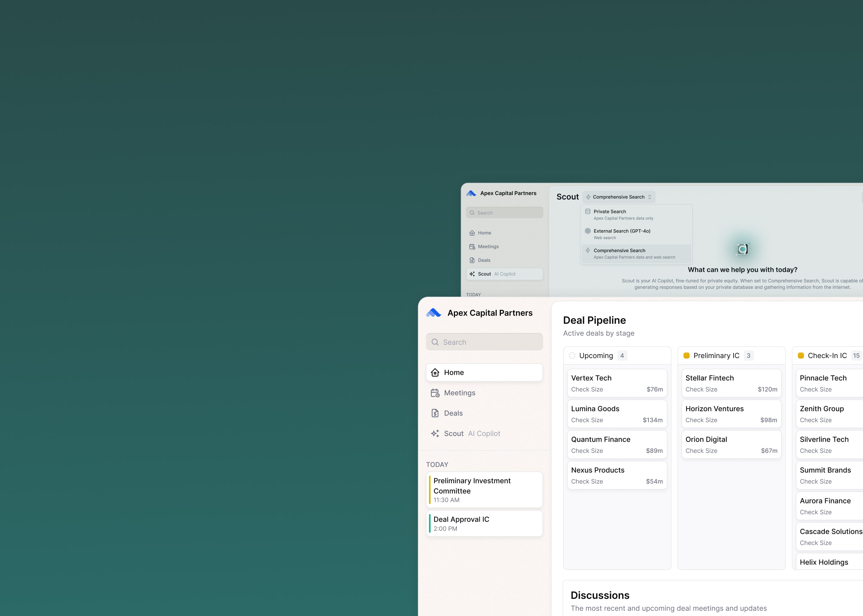Open the Orion Digital deal card

click(731, 445)
